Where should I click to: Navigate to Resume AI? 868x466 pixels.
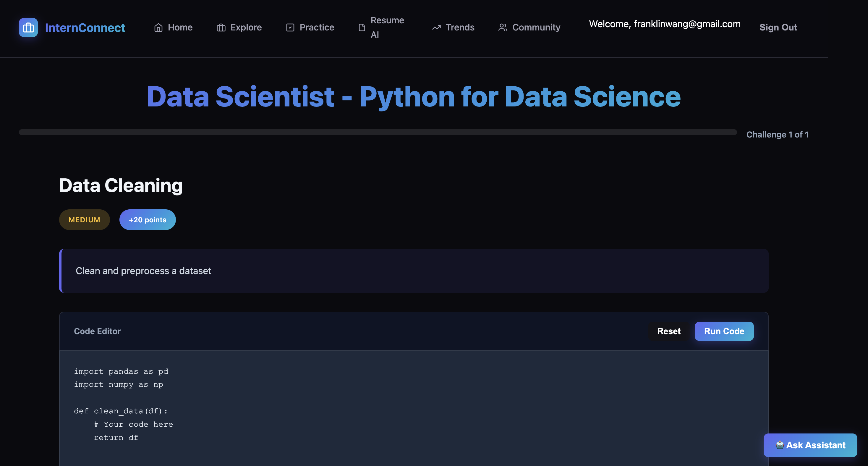point(387,27)
